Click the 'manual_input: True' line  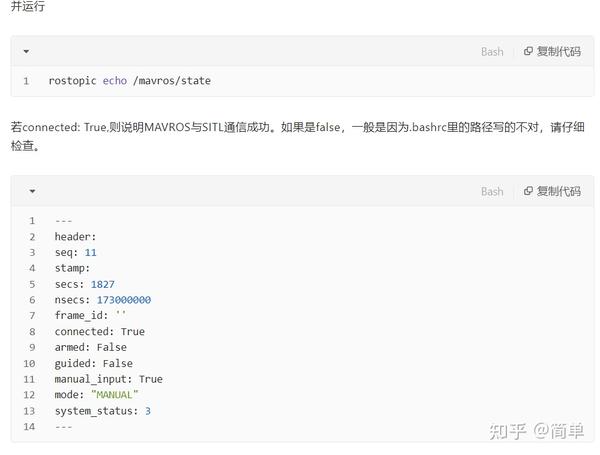point(109,379)
